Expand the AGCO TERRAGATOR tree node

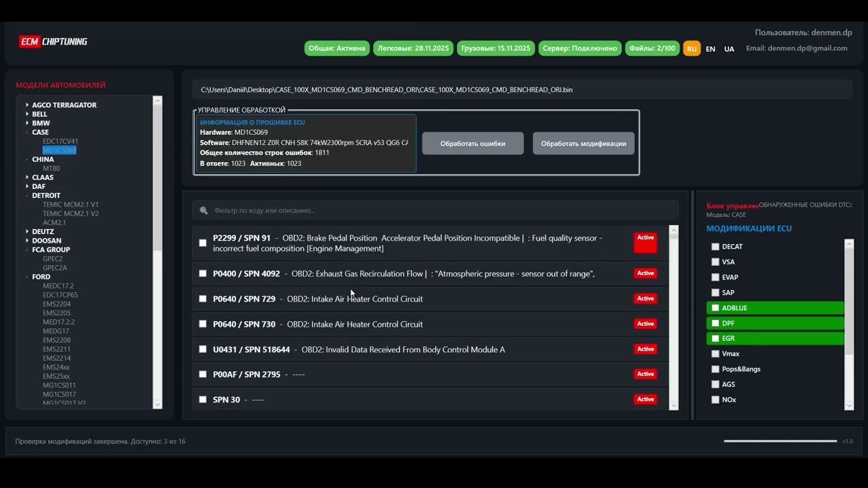[27, 105]
